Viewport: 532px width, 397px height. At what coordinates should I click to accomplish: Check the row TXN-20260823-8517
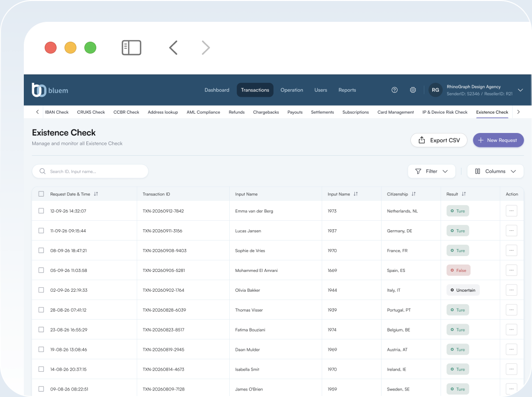coord(41,330)
